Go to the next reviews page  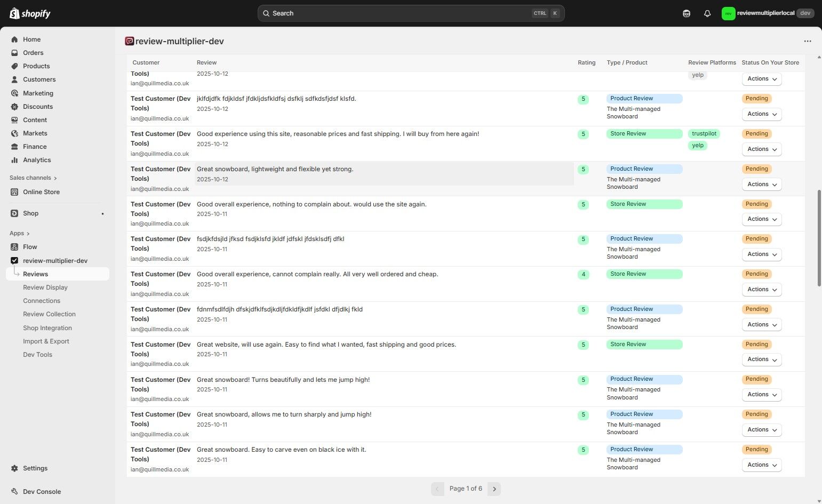pos(494,489)
